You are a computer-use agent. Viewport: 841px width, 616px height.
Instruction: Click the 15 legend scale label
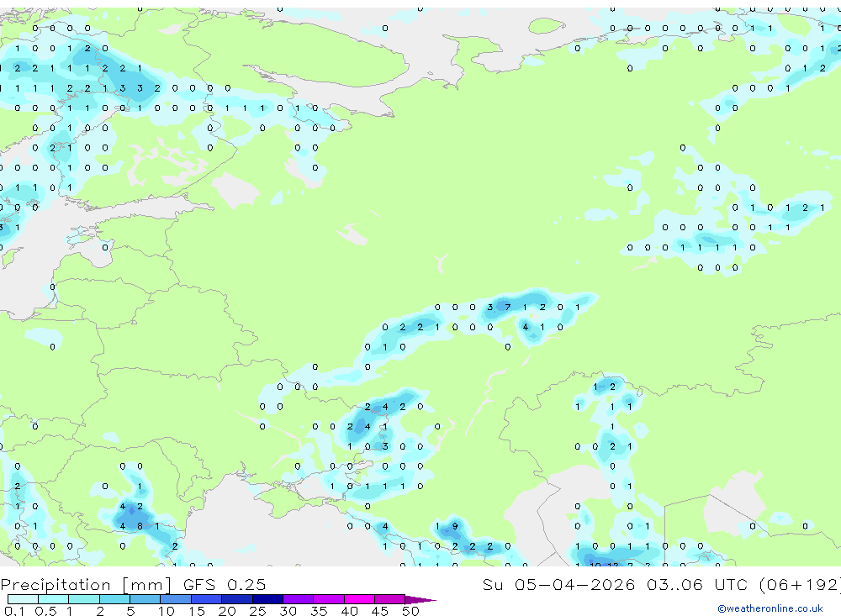click(x=197, y=611)
